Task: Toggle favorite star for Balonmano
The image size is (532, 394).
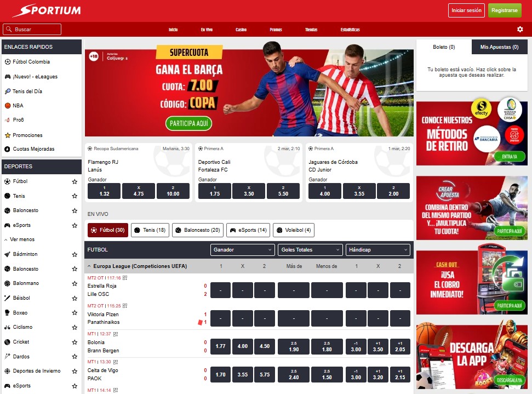Action: click(x=75, y=283)
